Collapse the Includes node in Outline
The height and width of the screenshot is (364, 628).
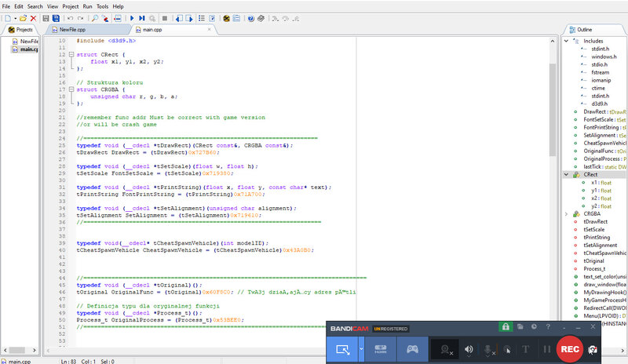click(567, 41)
